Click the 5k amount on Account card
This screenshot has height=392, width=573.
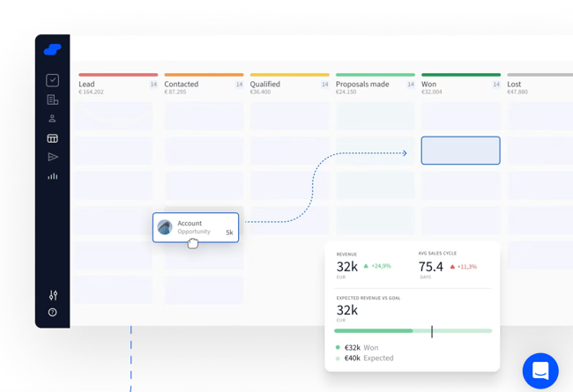coord(229,233)
